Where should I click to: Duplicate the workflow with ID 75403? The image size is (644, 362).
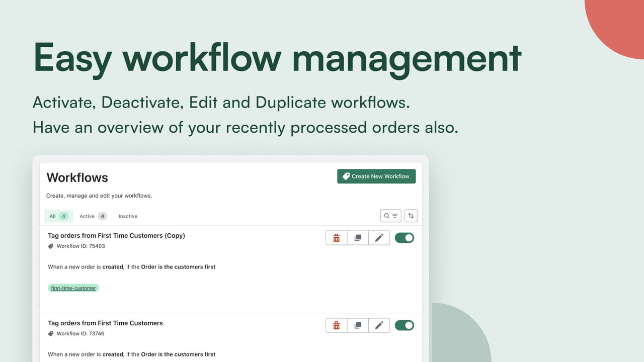358,238
